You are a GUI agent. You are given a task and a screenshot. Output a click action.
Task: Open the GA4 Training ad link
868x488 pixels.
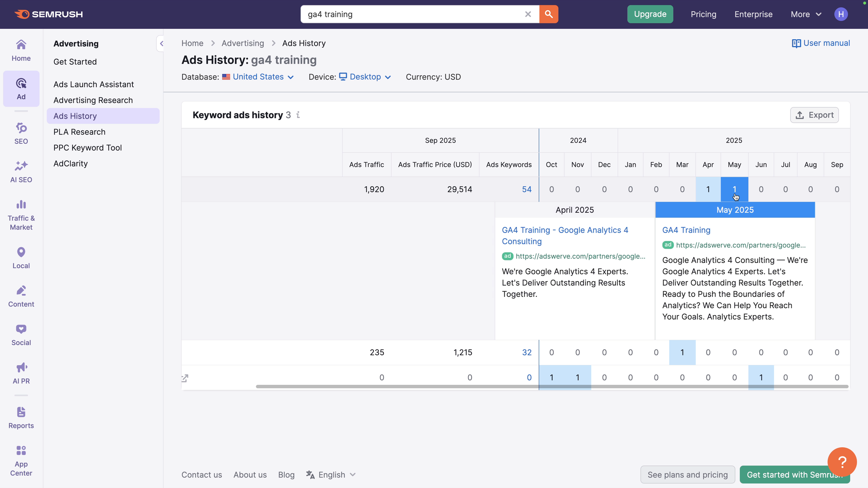point(686,230)
